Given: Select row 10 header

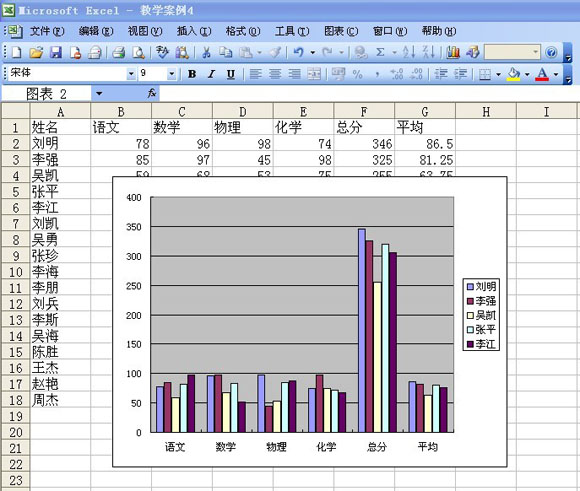Looking at the screenshot, I should [16, 272].
